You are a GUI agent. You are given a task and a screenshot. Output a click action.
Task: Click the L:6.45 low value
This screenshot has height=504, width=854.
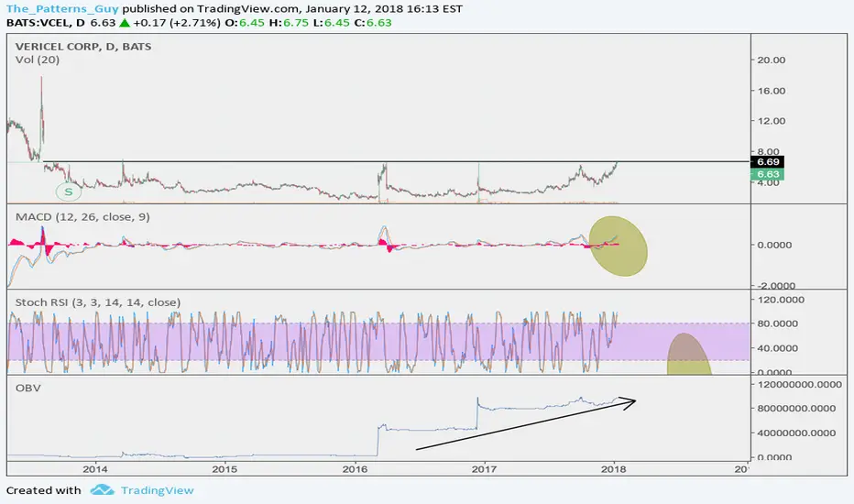point(331,23)
